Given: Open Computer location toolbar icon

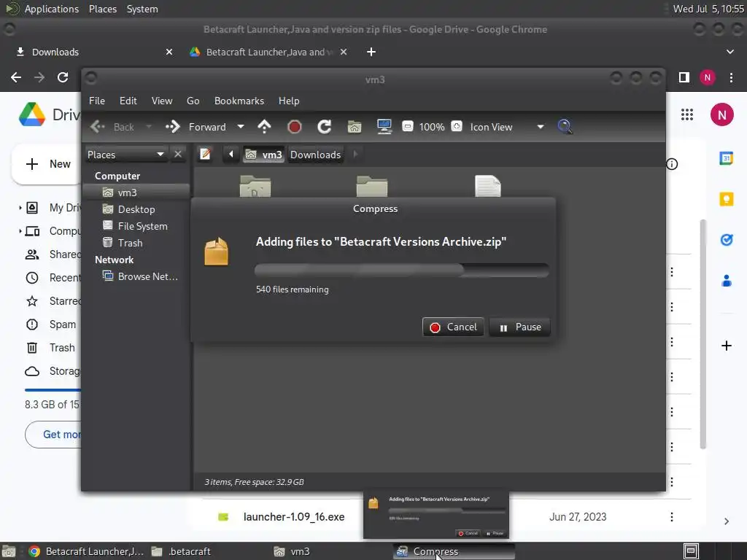Looking at the screenshot, I should (x=384, y=127).
